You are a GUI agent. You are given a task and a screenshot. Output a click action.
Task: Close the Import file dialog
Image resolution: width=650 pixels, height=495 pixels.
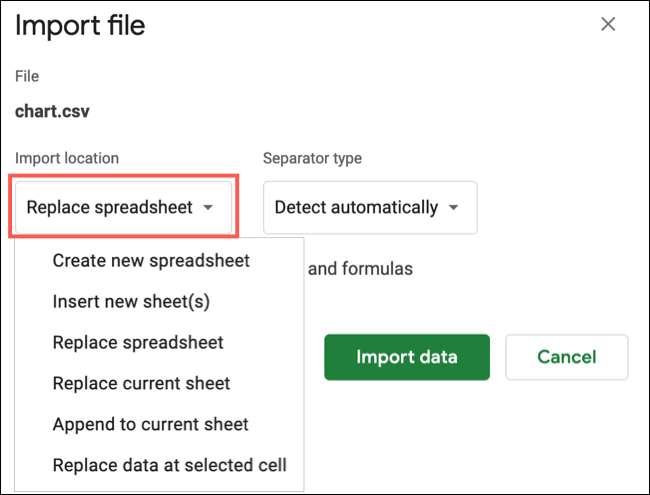coord(608,25)
